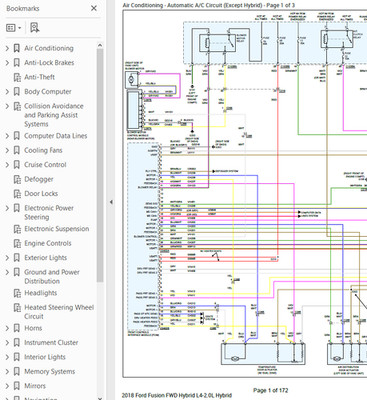Click the Automatic A/C Circuit page title

pyautogui.click(x=209, y=5)
